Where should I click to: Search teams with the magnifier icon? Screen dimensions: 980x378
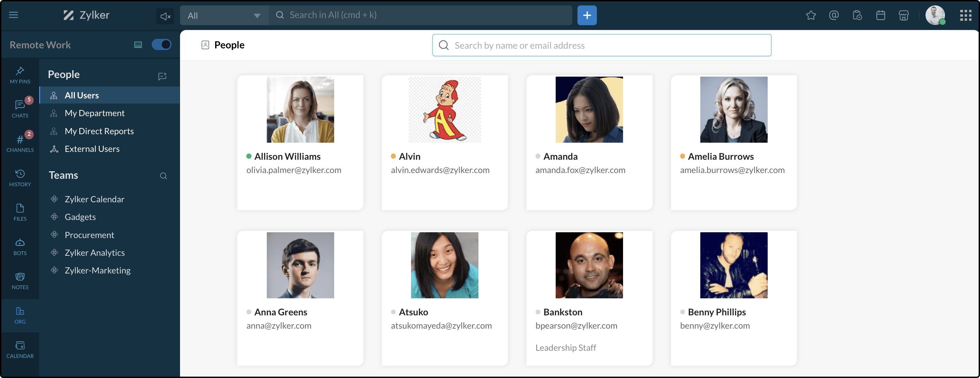pyautogui.click(x=163, y=176)
